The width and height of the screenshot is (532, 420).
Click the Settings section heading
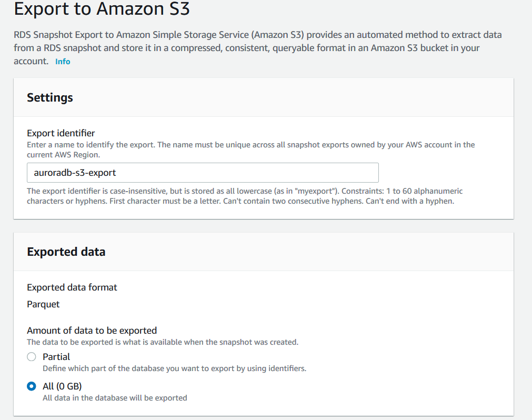[x=50, y=97]
